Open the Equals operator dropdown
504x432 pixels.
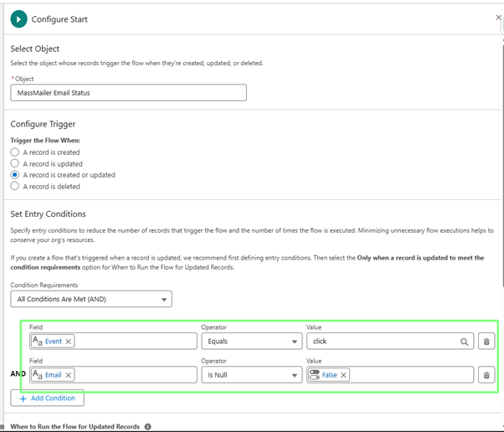(252, 342)
